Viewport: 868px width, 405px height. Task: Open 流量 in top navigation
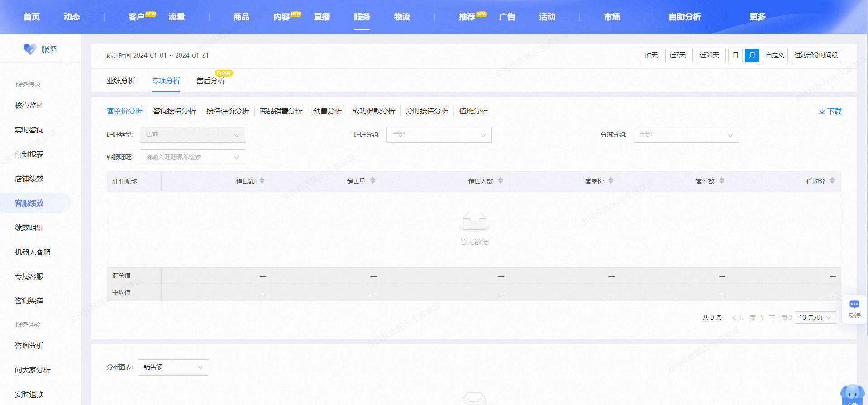(176, 17)
